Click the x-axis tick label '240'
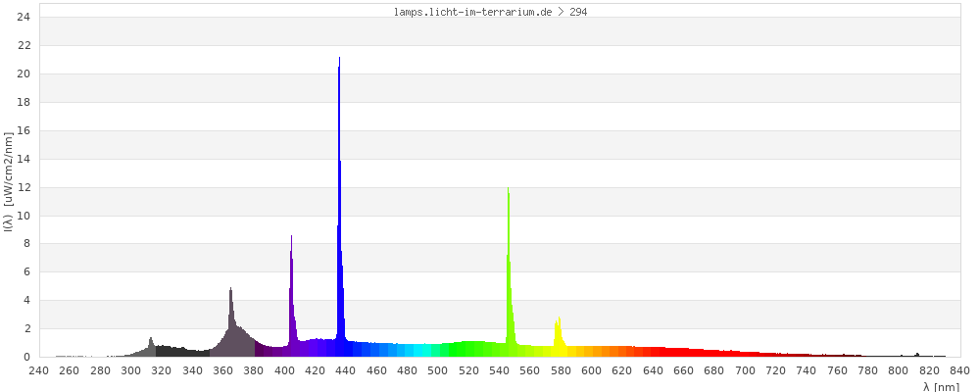Screen dimensions: 980x392 [39, 370]
